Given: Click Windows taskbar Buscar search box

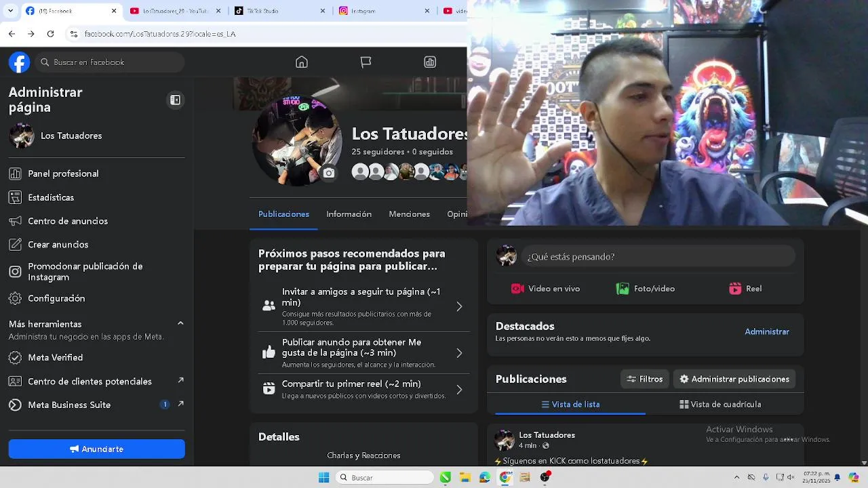Looking at the screenshot, I should (385, 478).
